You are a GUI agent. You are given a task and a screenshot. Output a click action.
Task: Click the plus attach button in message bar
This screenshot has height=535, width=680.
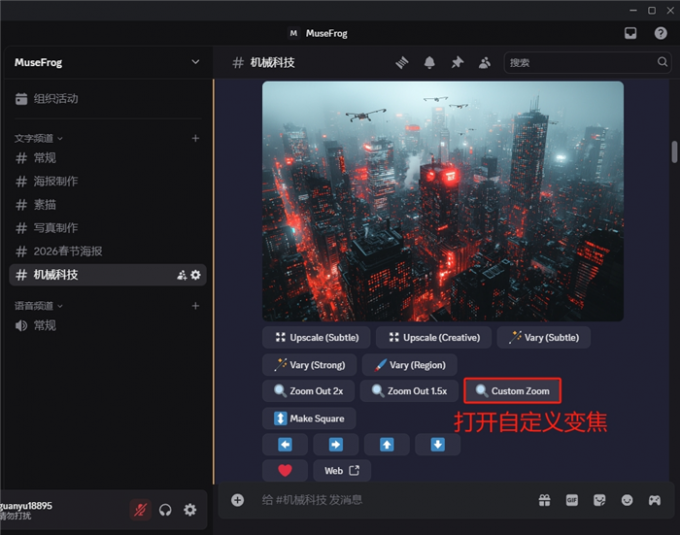pos(237,500)
